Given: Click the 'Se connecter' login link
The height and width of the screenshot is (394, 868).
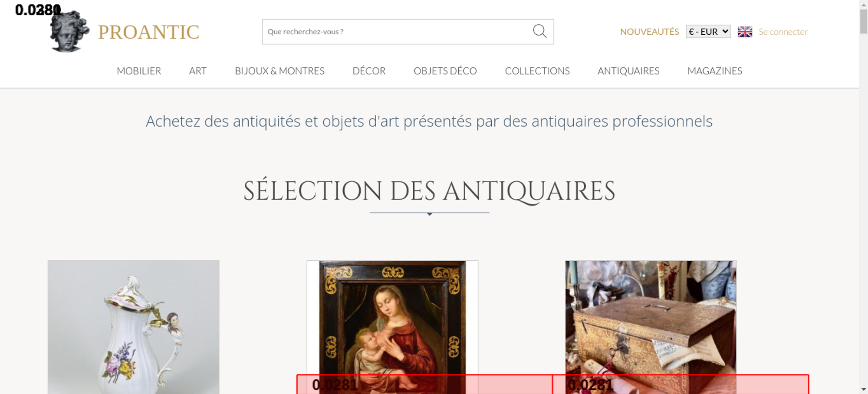Looking at the screenshot, I should [x=783, y=32].
